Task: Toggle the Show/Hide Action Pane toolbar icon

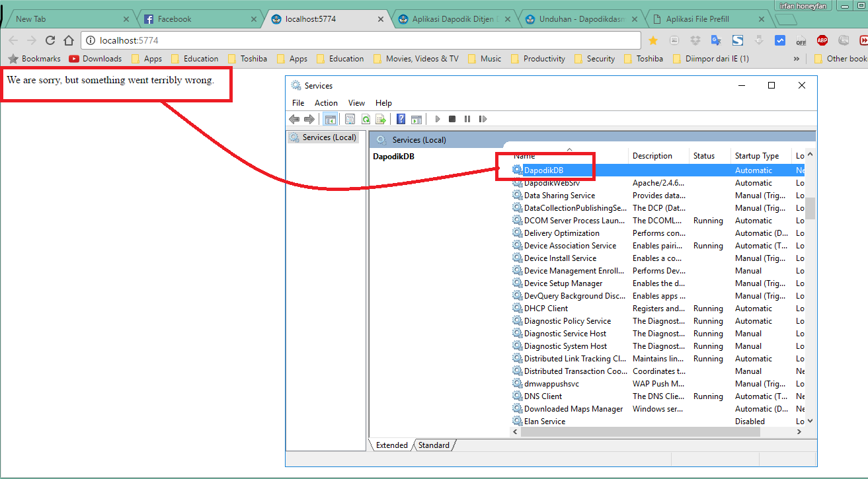Action: point(416,119)
